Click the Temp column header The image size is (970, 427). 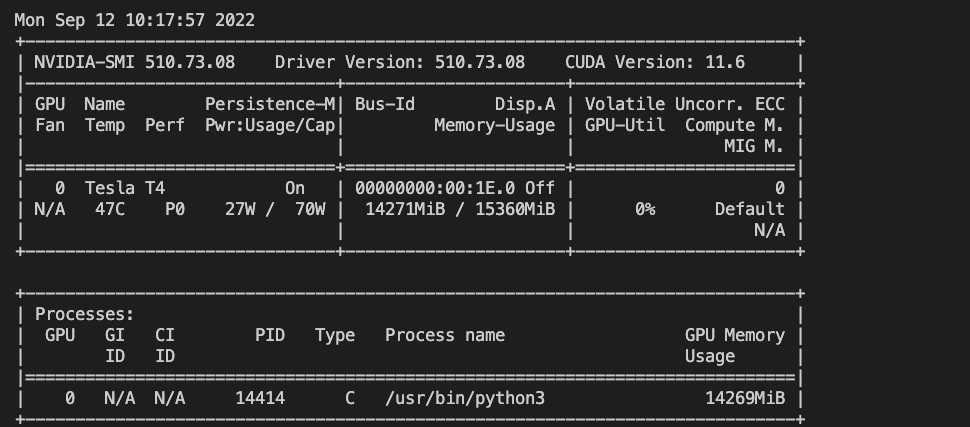105,126
